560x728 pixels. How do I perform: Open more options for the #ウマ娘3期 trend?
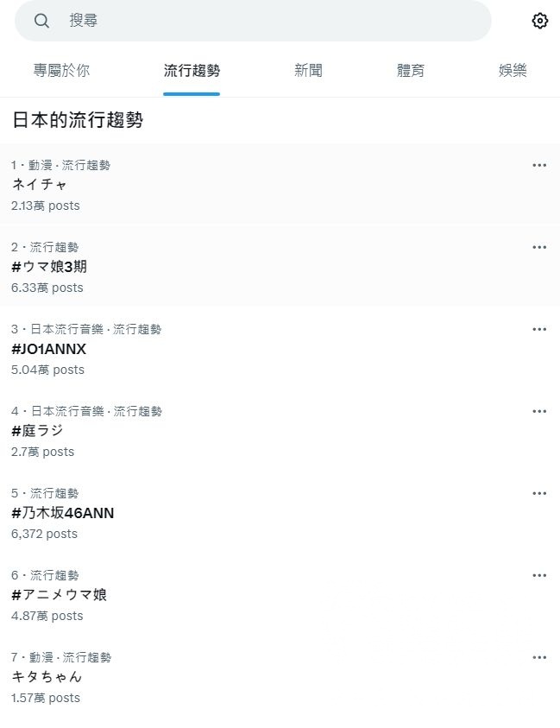click(539, 247)
